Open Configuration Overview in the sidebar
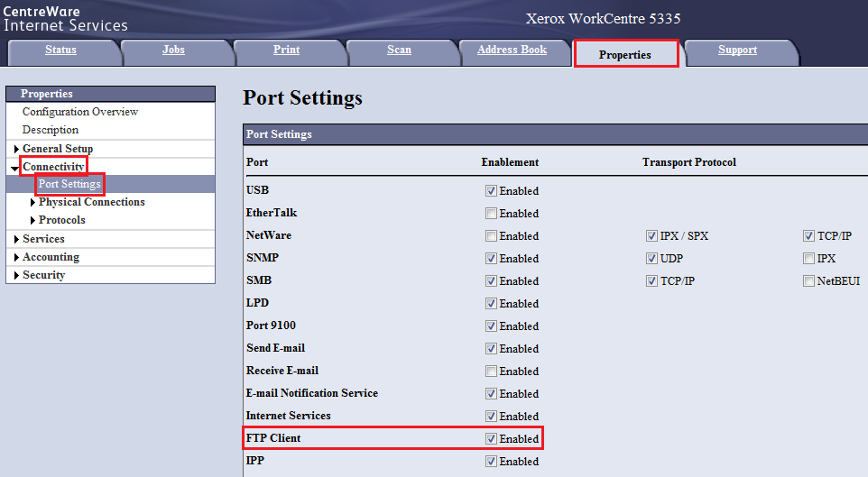The height and width of the screenshot is (477, 868). point(80,112)
